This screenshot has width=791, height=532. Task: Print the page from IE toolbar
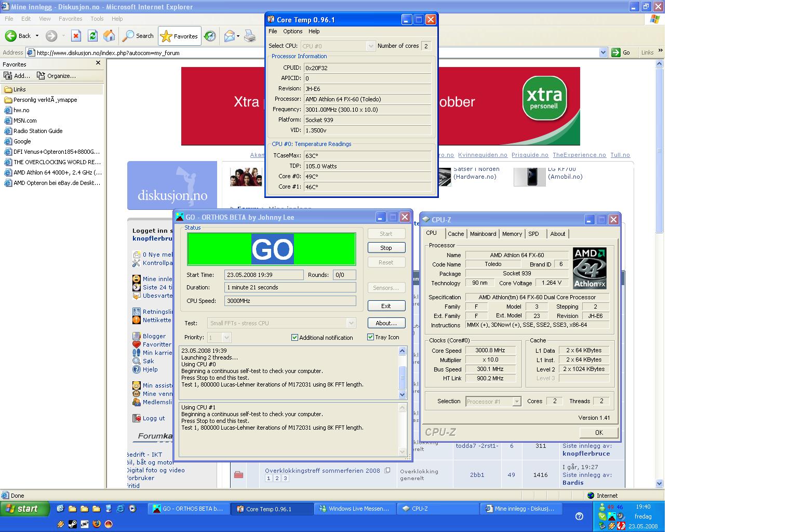click(250, 36)
